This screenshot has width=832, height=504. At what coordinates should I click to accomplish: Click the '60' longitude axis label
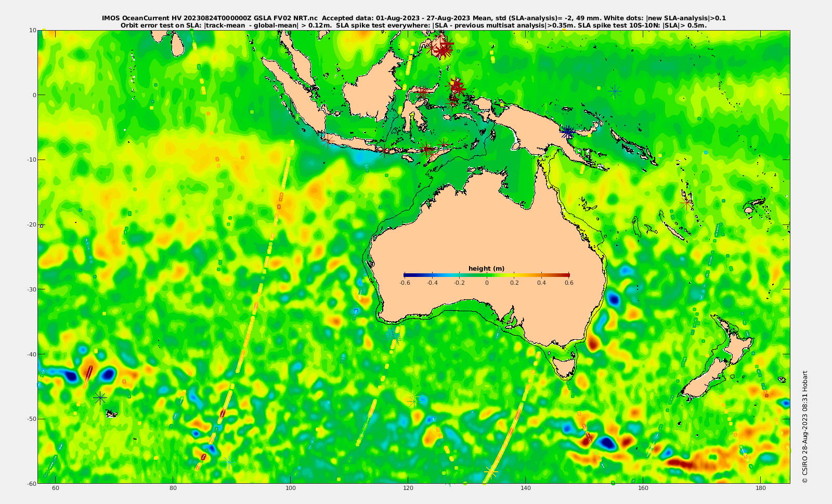click(x=56, y=488)
